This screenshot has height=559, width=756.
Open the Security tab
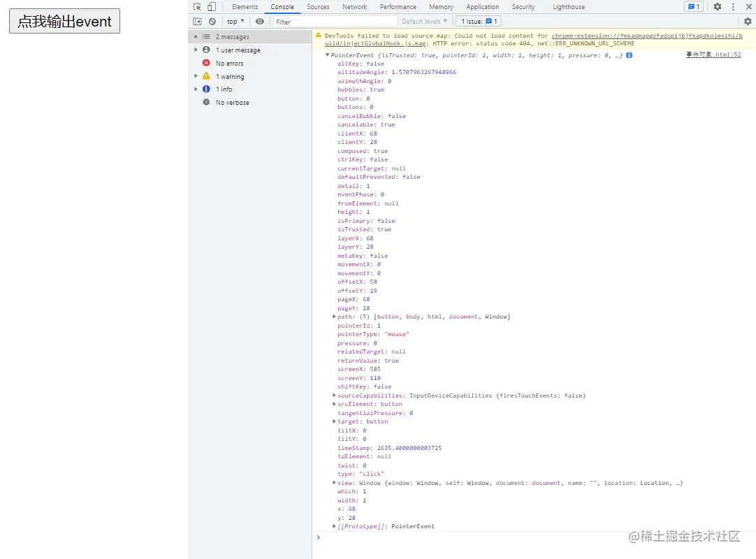coord(523,7)
